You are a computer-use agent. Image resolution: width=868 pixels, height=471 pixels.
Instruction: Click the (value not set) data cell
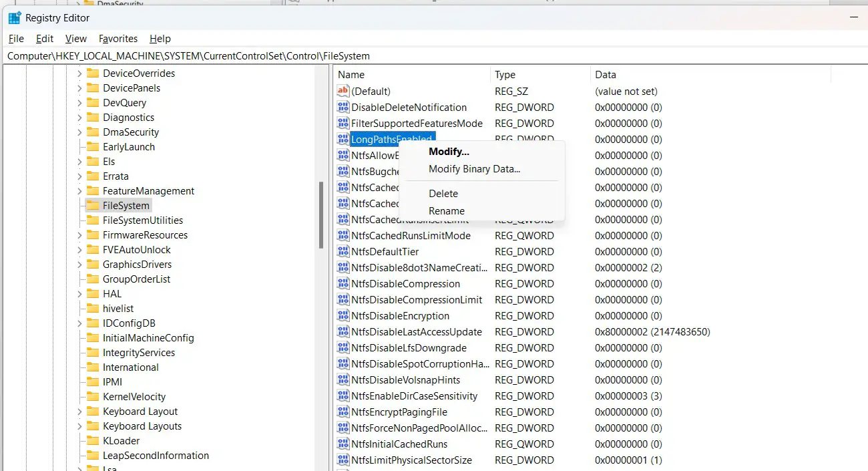[x=626, y=91]
